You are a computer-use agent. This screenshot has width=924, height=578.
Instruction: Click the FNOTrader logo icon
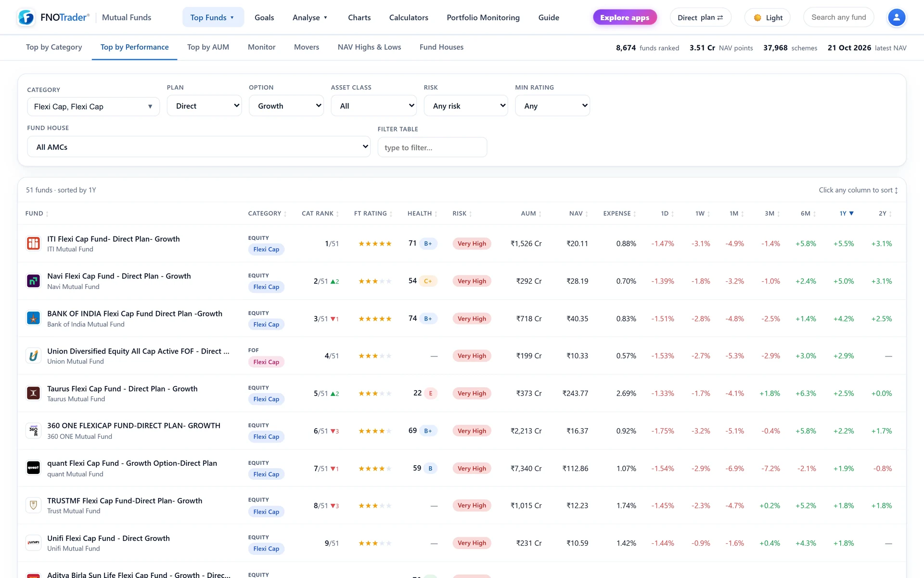pos(26,17)
